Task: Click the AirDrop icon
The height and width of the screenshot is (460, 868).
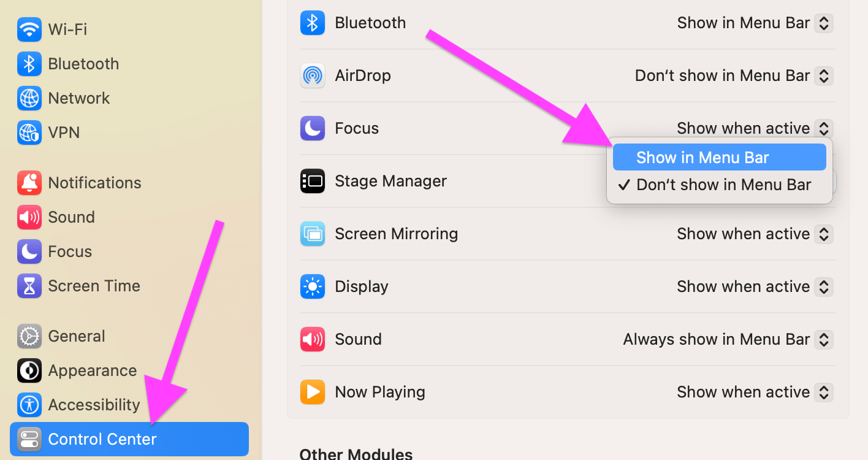Action: [x=312, y=75]
